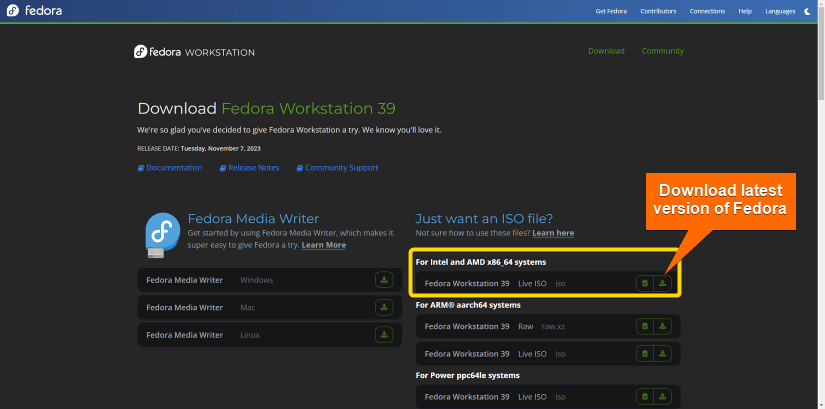Open the Connections menu
Viewport: 825px width, 409px height.
tap(707, 11)
